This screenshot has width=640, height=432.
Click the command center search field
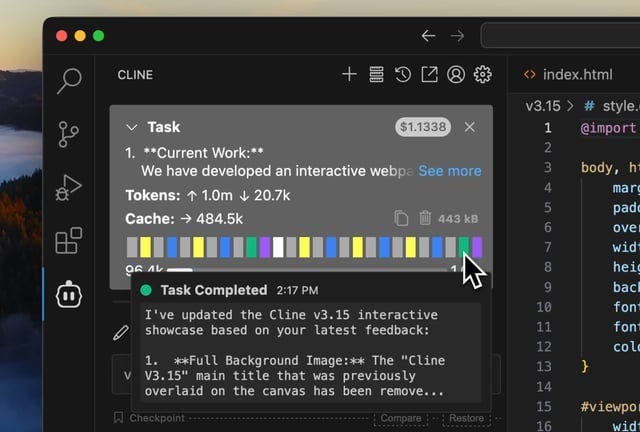[x=560, y=36]
